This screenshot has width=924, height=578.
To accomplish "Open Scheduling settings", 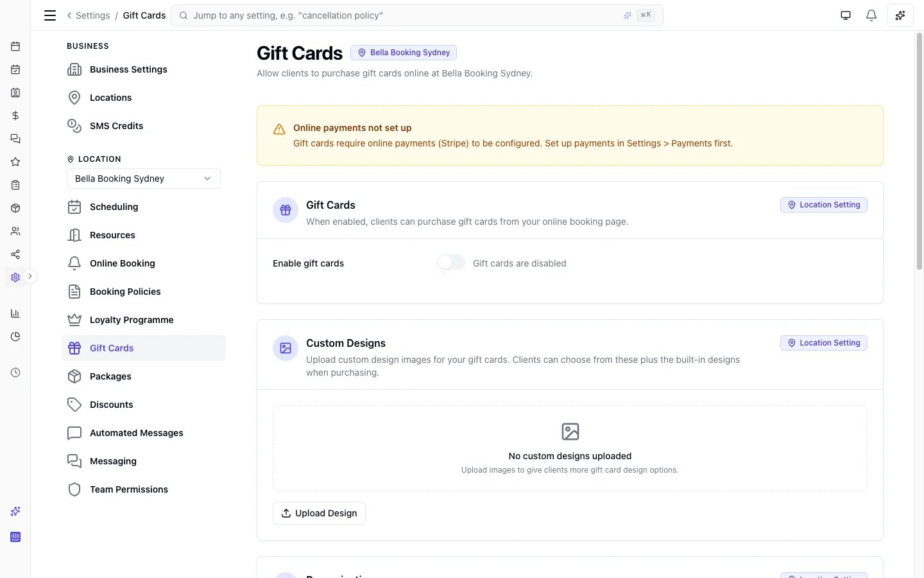I will (x=144, y=207).
